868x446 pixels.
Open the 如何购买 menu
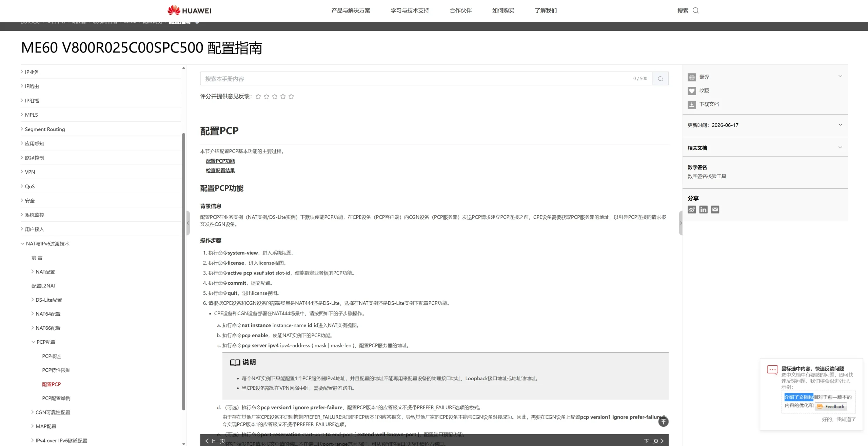(x=503, y=11)
